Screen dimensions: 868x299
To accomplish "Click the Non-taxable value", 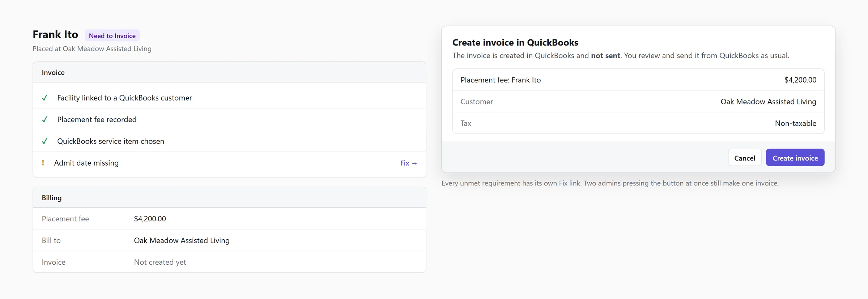I will click(795, 123).
